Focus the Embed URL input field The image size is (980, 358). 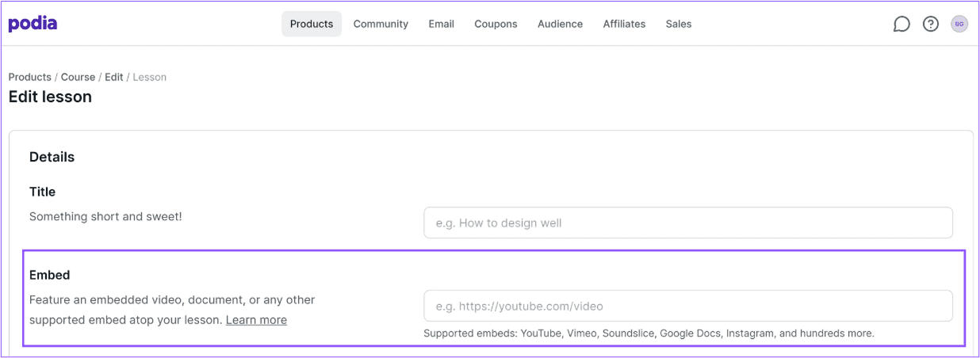(688, 306)
